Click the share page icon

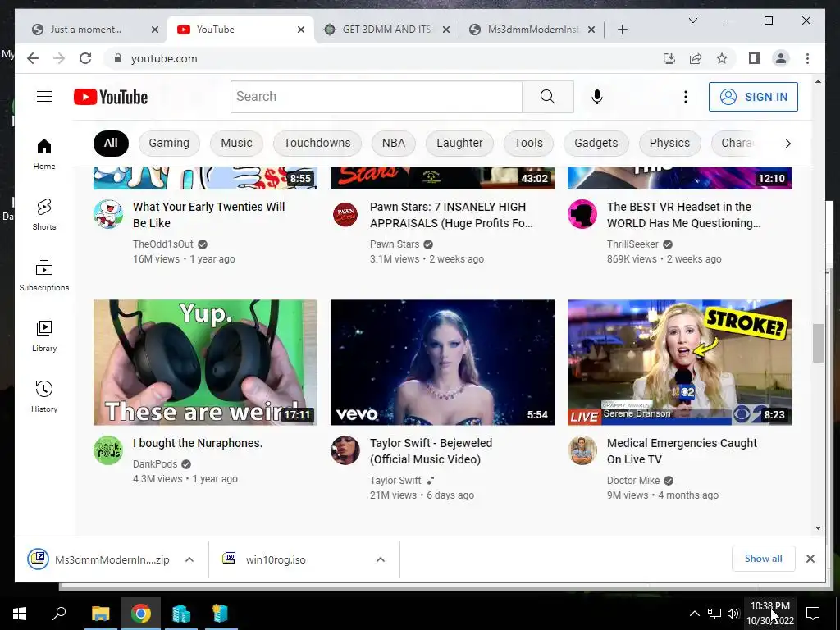pos(696,58)
